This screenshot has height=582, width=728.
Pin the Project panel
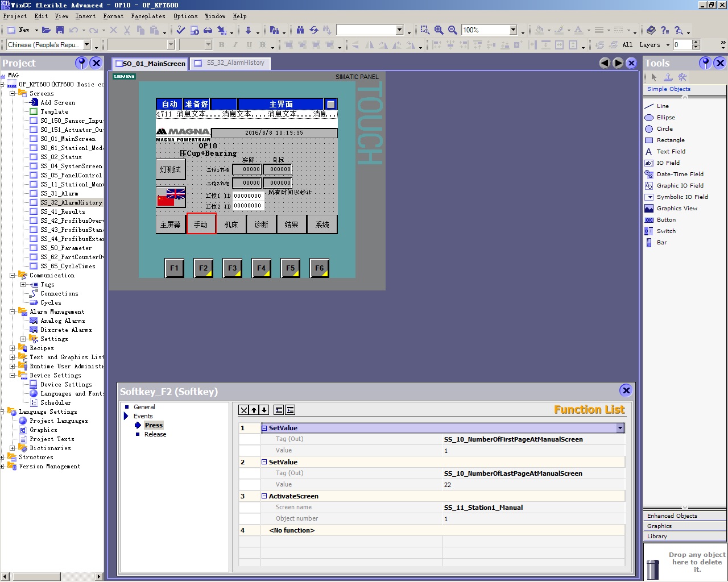(81, 63)
